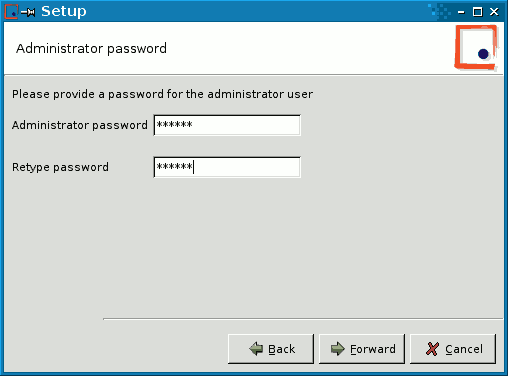Viewport: 508px width, 376px height.
Task: Click the Administrator password field label
Action: click(80, 125)
